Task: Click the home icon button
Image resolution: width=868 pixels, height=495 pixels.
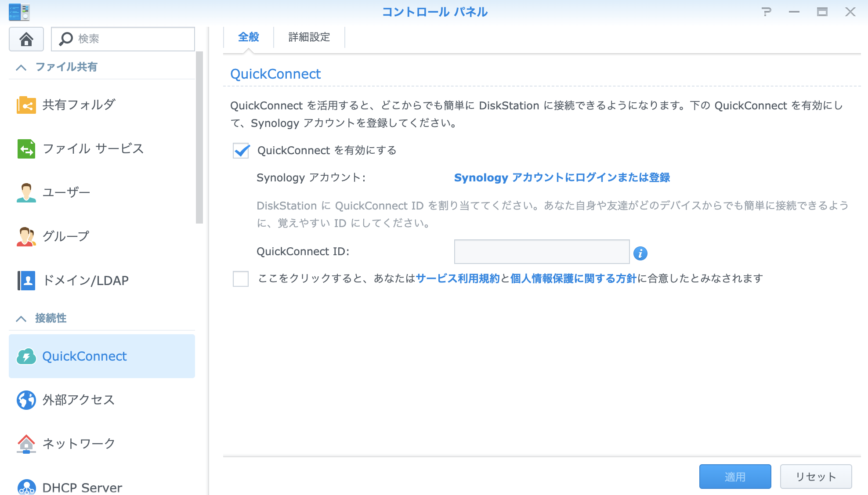Action: (26, 39)
